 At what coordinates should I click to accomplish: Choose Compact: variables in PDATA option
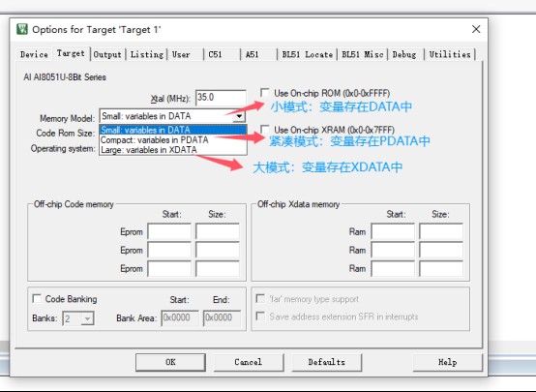(x=173, y=140)
